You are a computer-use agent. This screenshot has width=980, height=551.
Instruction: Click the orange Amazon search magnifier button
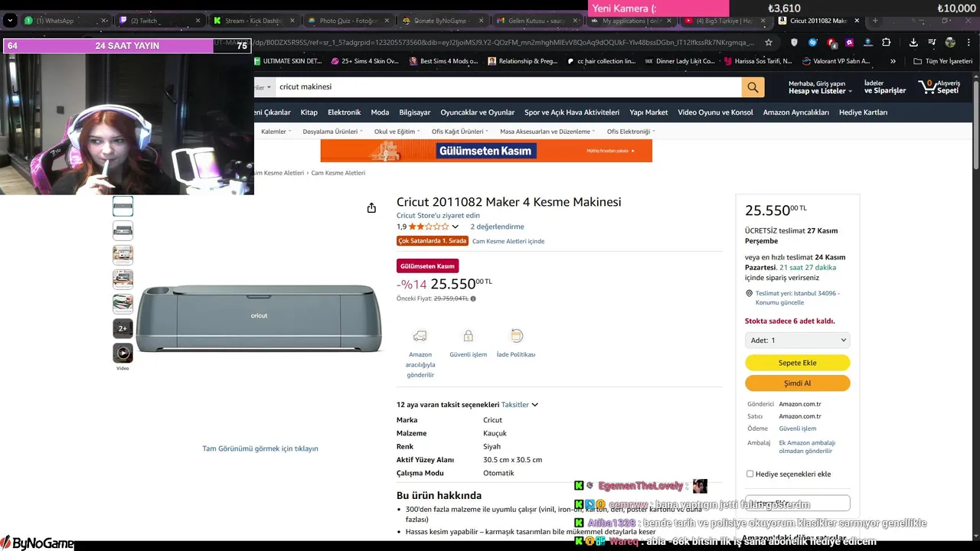point(753,87)
